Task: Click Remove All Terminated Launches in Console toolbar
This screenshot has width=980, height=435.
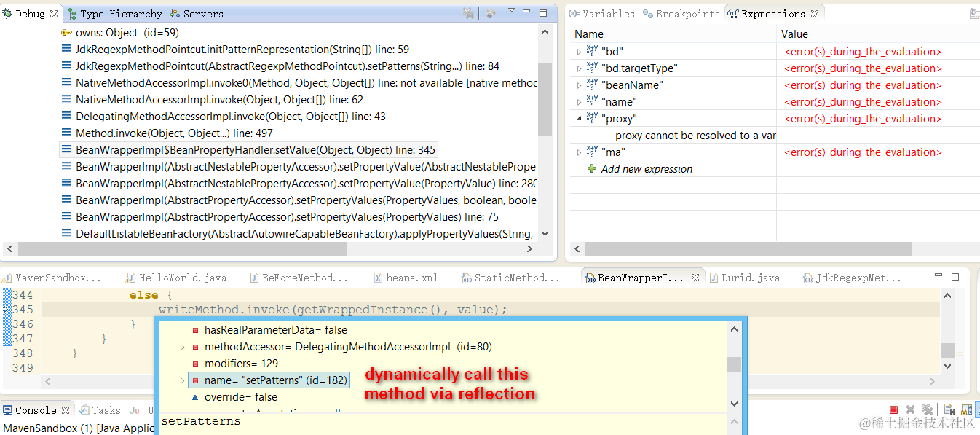Action: [x=927, y=410]
